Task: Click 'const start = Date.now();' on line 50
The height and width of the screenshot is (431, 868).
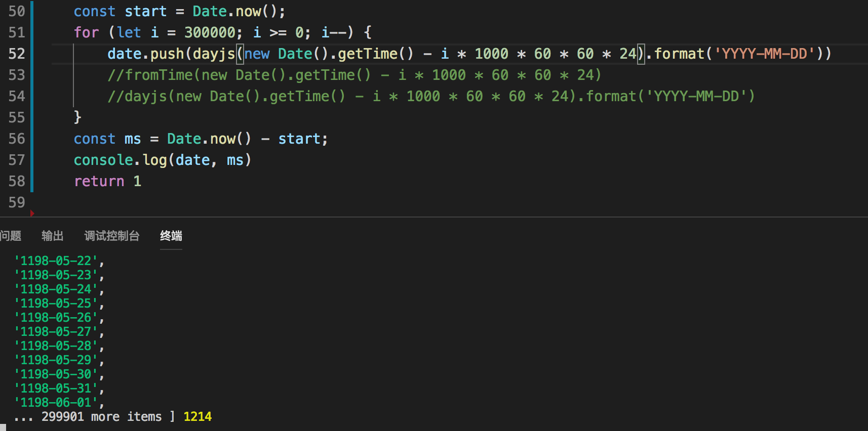Action: (x=179, y=11)
